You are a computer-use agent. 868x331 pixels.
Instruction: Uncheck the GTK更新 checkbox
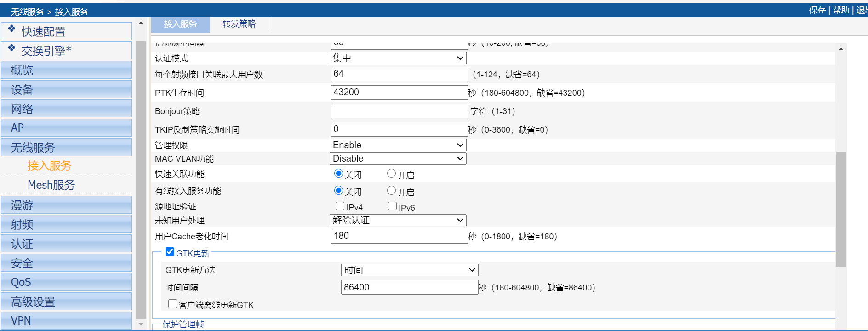click(170, 252)
